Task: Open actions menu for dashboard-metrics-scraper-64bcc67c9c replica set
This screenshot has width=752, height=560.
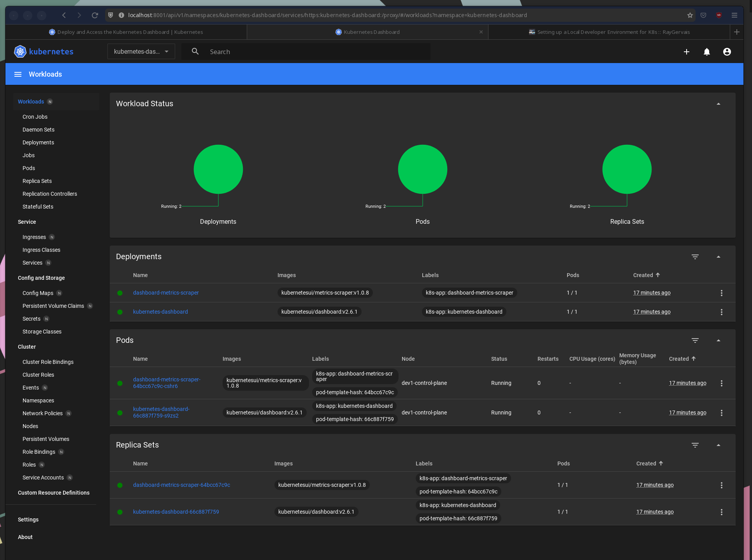Action: point(722,485)
